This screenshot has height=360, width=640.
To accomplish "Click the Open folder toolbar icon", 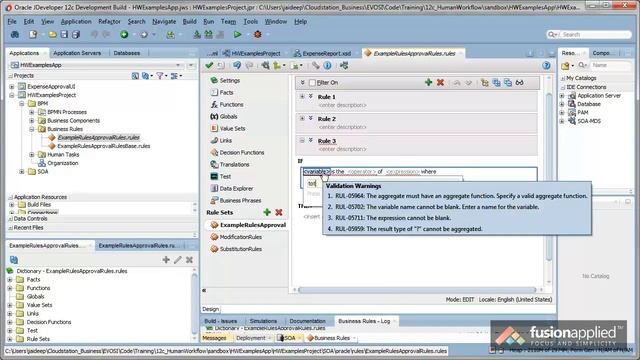I will coord(52,35).
